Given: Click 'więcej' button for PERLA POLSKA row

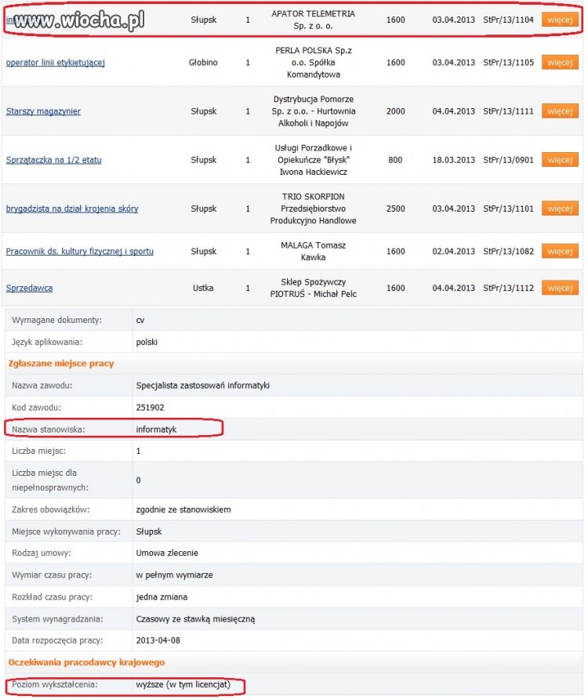Looking at the screenshot, I should click(x=560, y=63).
